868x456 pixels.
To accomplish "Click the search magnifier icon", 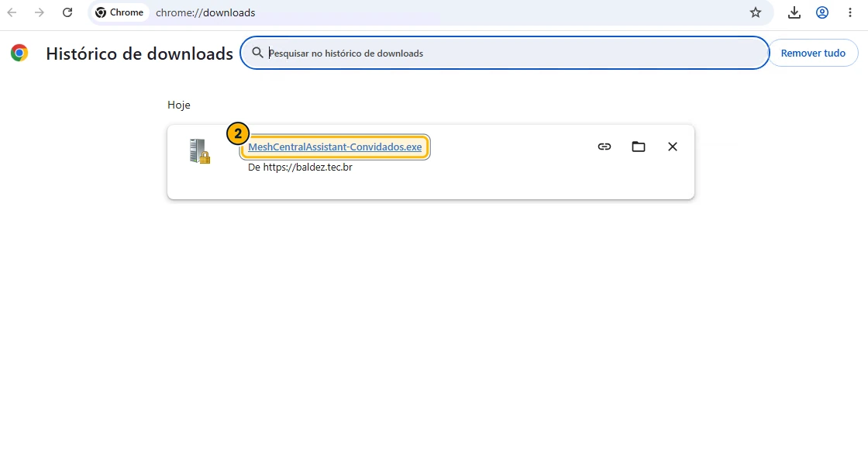I will [x=257, y=53].
